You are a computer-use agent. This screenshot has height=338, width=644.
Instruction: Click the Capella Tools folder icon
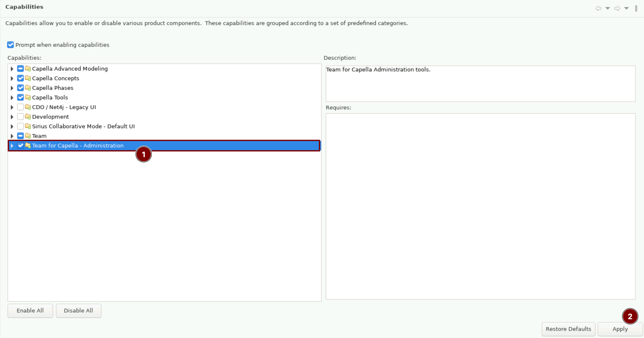28,97
